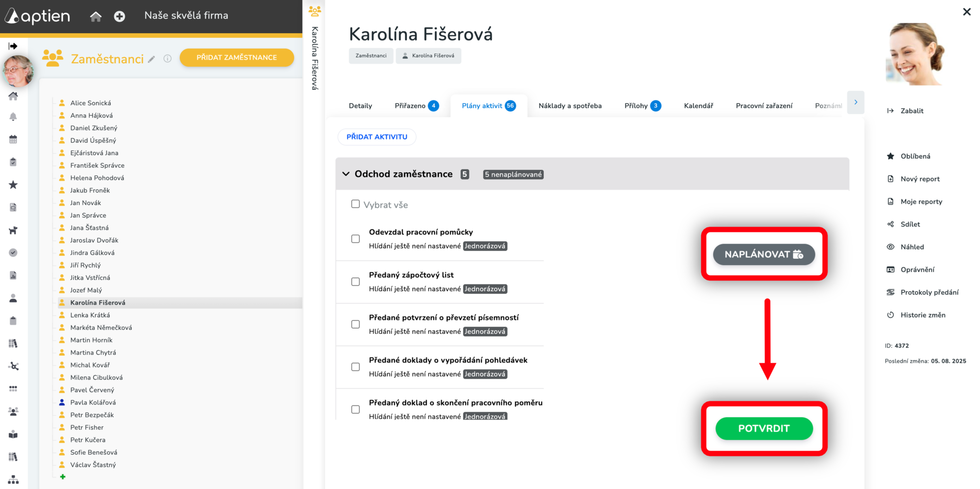Image resolution: width=980 pixels, height=489 pixels.
Task: Open the checkmark circle icon in sidebar
Action: coord(13,253)
